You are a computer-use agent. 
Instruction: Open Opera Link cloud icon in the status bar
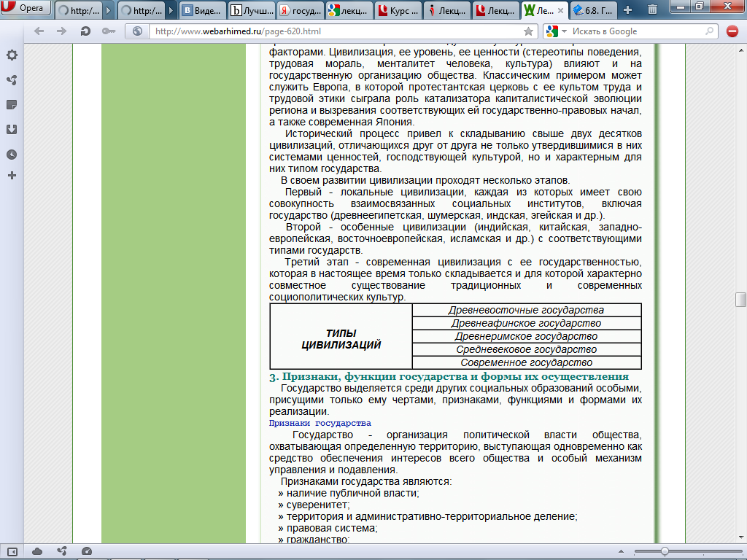point(36,551)
